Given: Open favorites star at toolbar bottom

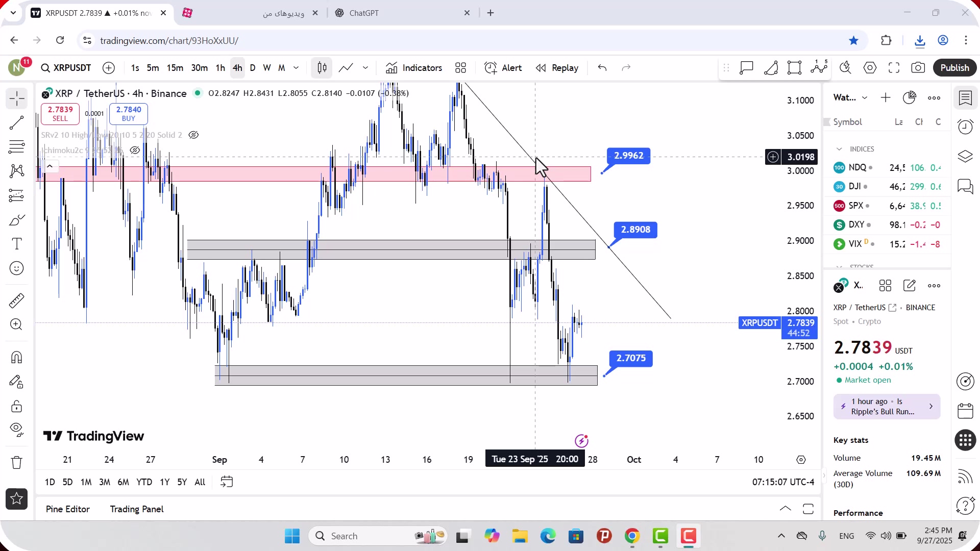Looking at the screenshot, I should (17, 499).
